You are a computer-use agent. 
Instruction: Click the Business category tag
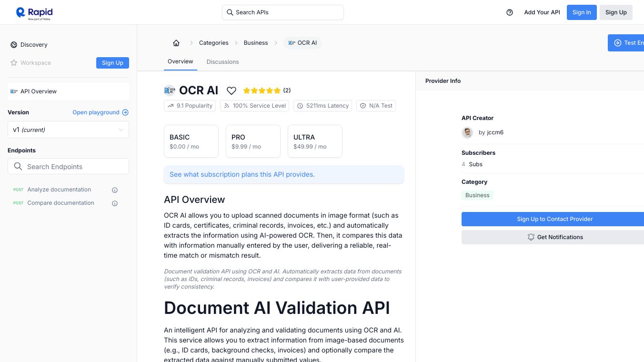477,195
